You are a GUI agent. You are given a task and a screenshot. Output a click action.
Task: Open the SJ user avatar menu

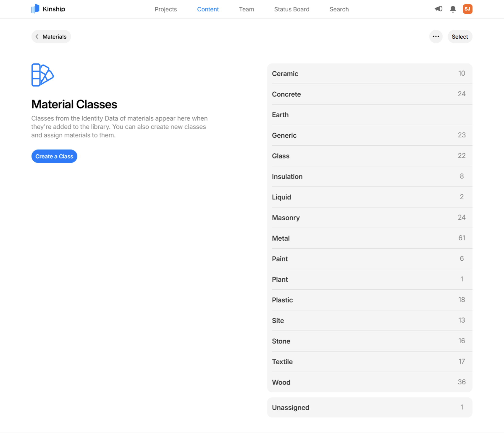pos(467,9)
